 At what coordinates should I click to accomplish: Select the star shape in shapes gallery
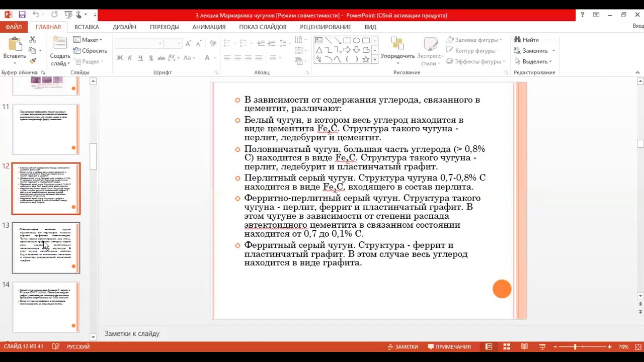click(x=366, y=59)
